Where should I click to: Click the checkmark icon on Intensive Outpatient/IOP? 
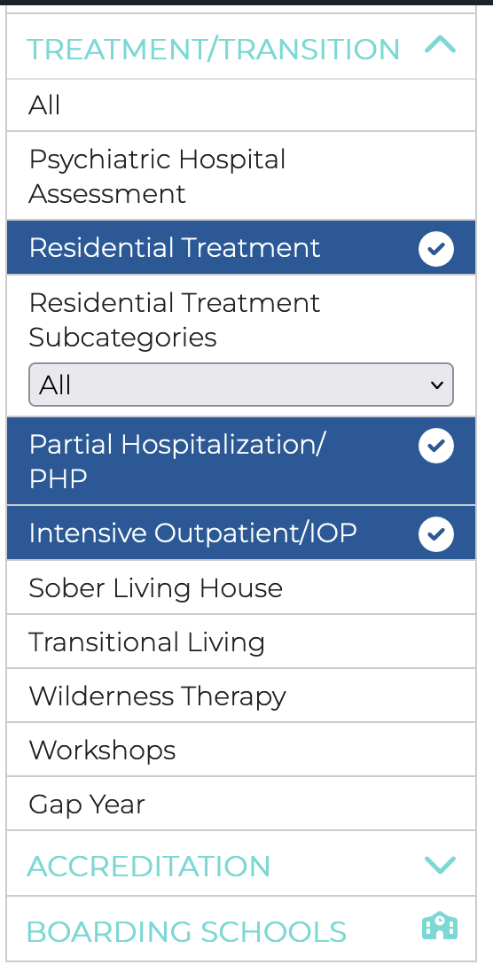436,534
